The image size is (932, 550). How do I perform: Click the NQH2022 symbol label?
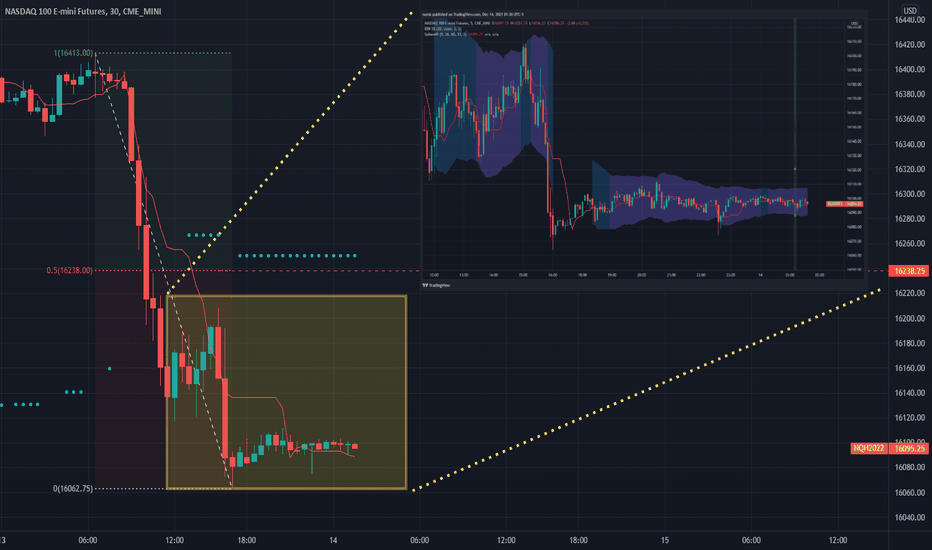tap(869, 448)
